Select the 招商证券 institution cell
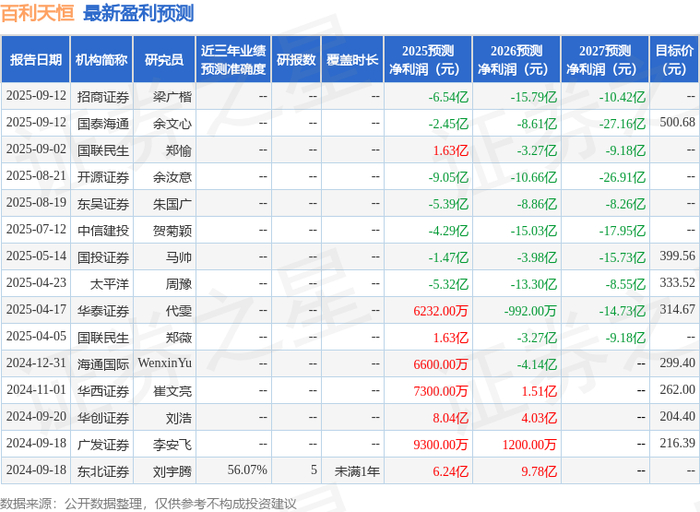This screenshot has height=512, width=700. (103, 97)
